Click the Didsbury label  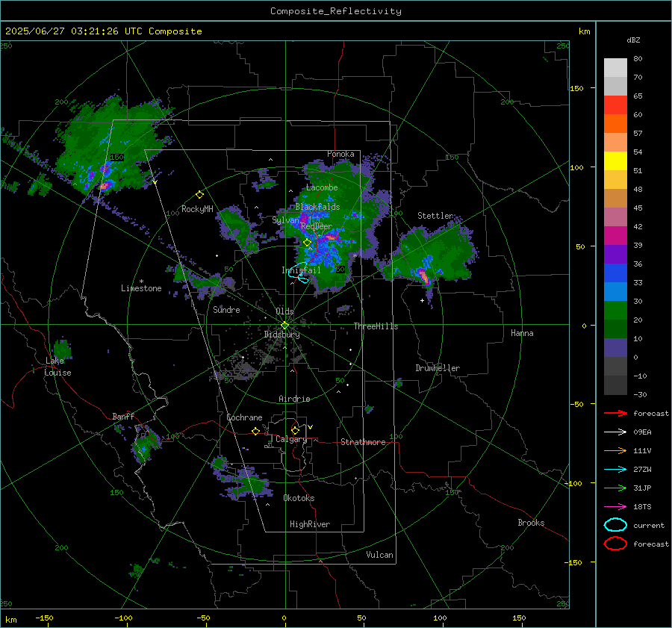click(281, 335)
